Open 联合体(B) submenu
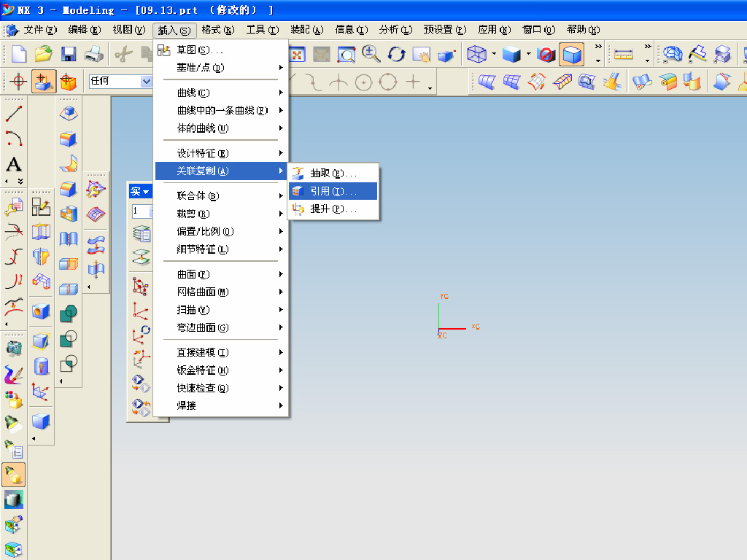Image resolution: width=747 pixels, height=560 pixels. coord(221,195)
